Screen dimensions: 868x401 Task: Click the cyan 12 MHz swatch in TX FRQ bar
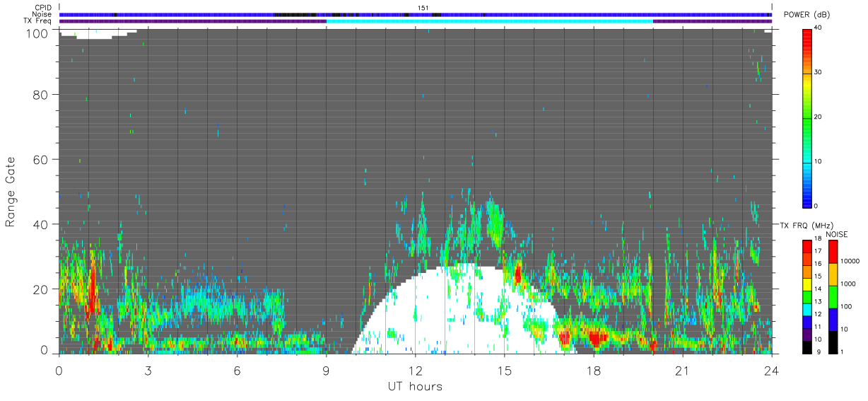808,308
